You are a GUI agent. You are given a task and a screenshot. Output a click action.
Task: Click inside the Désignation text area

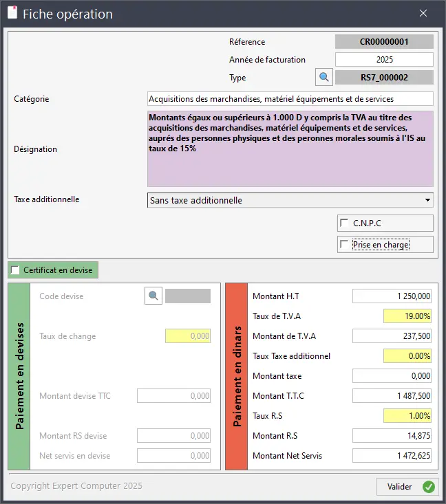tap(290, 149)
